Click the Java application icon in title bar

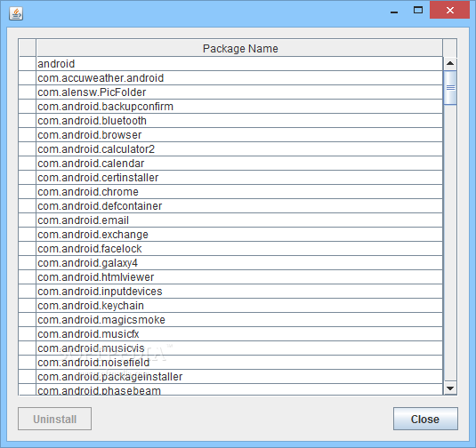(x=16, y=13)
